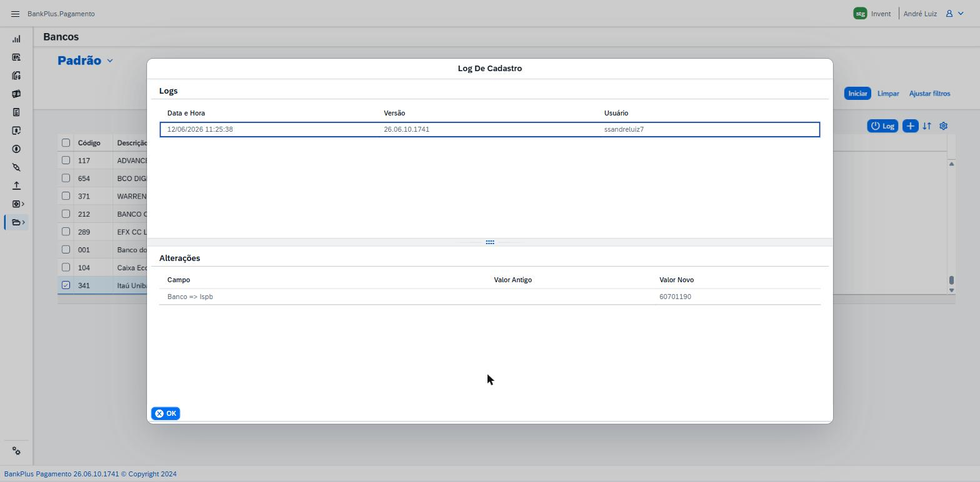The image size is (980, 482).
Task: Check the row checkbox for code 001
Action: tap(66, 250)
